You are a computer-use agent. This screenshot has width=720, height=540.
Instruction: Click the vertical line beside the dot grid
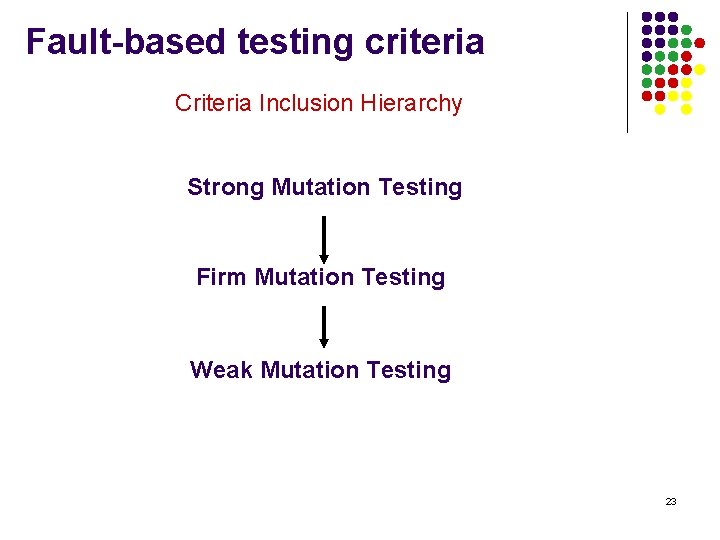tap(627, 72)
